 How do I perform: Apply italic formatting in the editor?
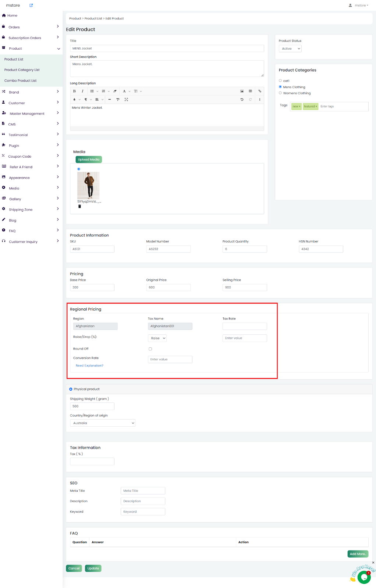82,91
